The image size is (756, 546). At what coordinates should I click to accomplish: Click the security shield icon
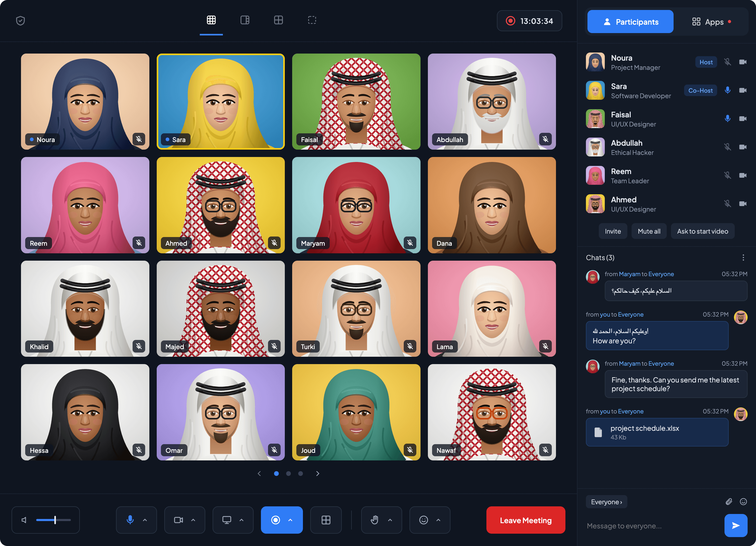pos(21,21)
